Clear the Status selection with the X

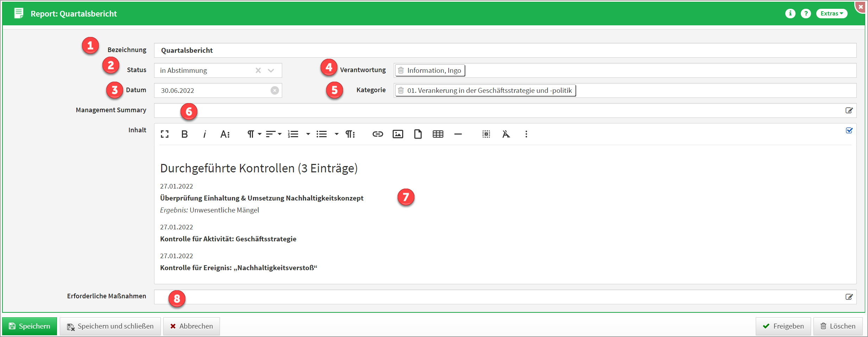[258, 70]
